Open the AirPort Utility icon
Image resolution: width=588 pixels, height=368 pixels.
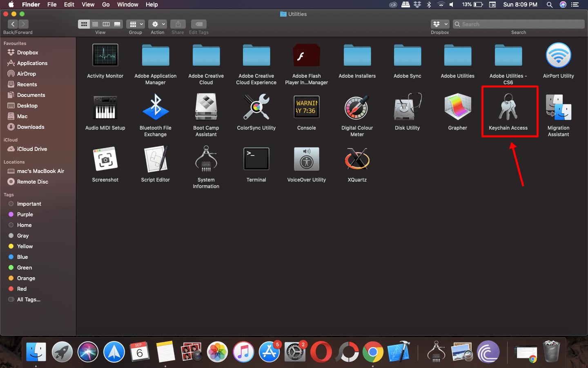pyautogui.click(x=558, y=56)
